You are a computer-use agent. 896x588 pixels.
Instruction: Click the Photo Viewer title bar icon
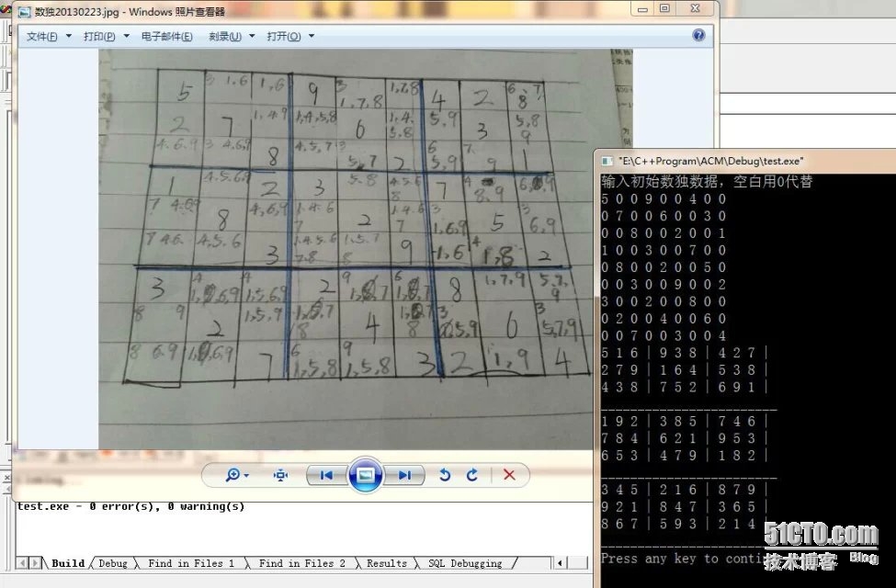(x=25, y=11)
